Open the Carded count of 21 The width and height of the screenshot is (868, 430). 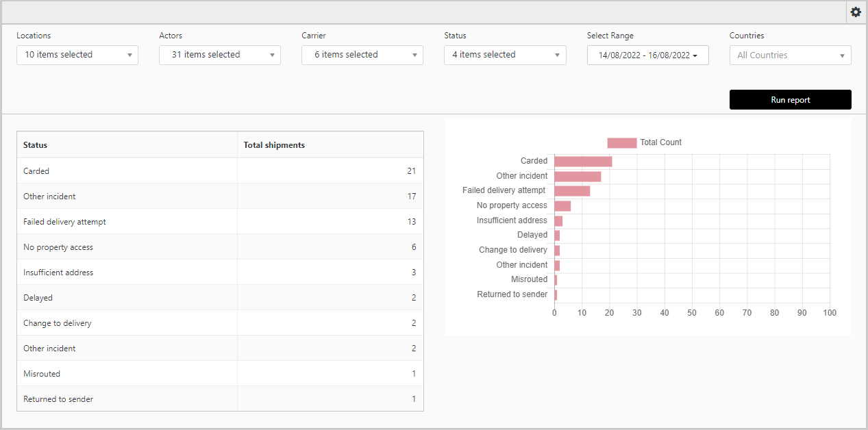tap(411, 171)
